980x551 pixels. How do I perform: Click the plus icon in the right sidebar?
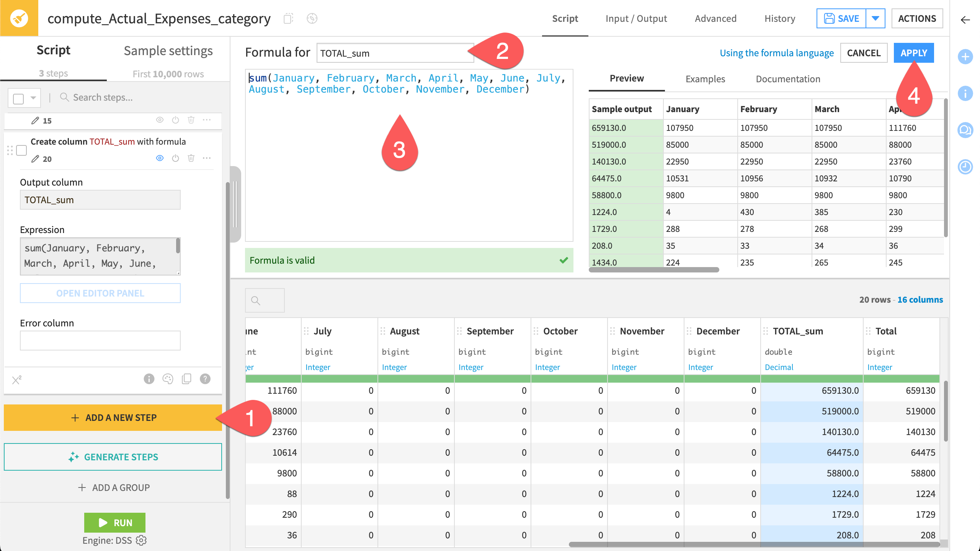(965, 57)
